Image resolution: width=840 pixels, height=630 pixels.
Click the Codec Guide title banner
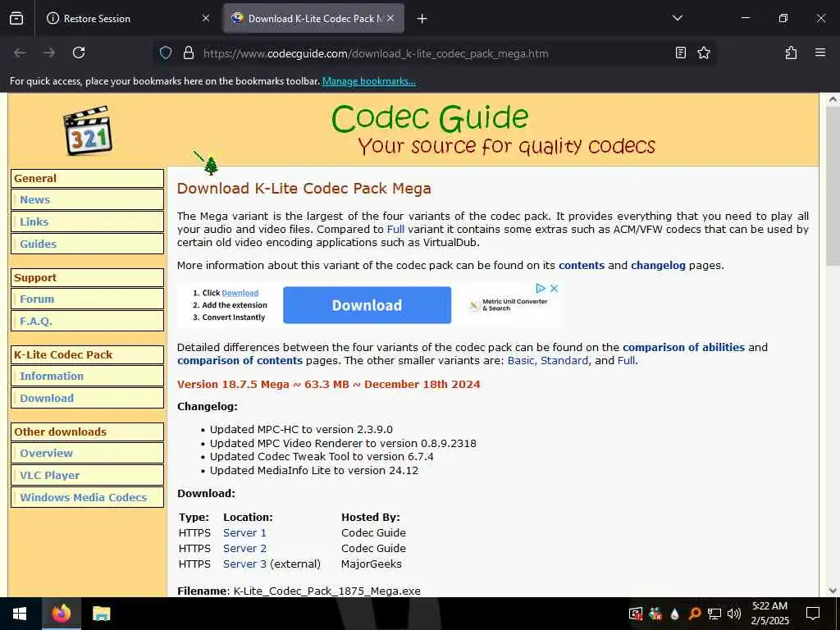[x=430, y=117]
